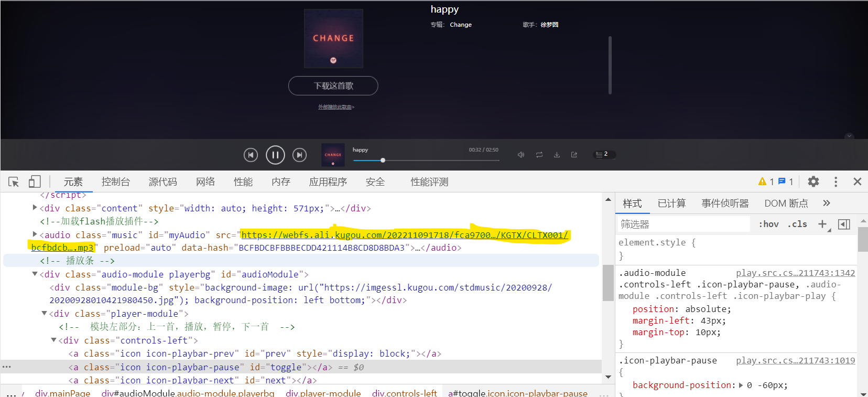Image resolution: width=868 pixels, height=397 pixels.
Task: Open the singer link 徐梦圆
Action: pyautogui.click(x=549, y=25)
